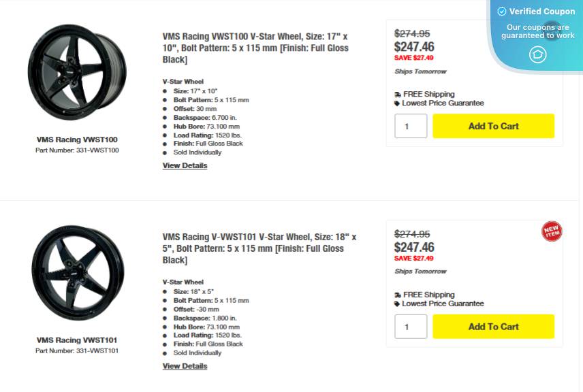Click quantity field for VWST101 wheel

click(411, 327)
